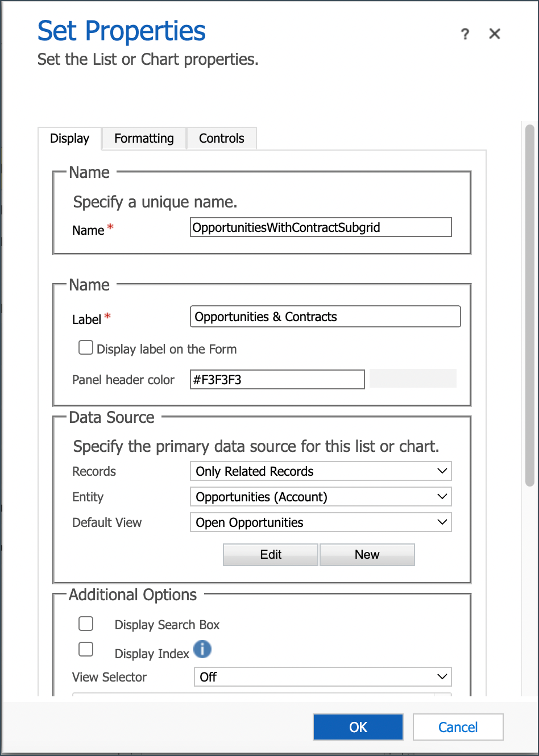This screenshot has width=539, height=756.
Task: Click the Display Index info icon
Action: (202, 649)
